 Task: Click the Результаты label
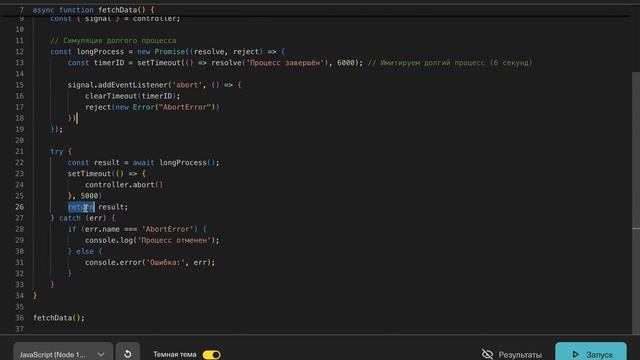[x=520, y=355]
